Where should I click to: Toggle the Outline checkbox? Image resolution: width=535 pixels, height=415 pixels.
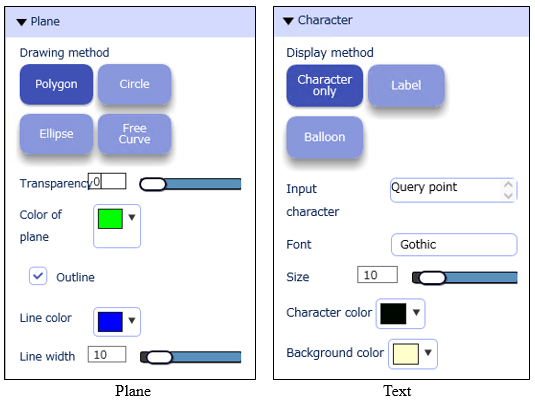pos(38,276)
